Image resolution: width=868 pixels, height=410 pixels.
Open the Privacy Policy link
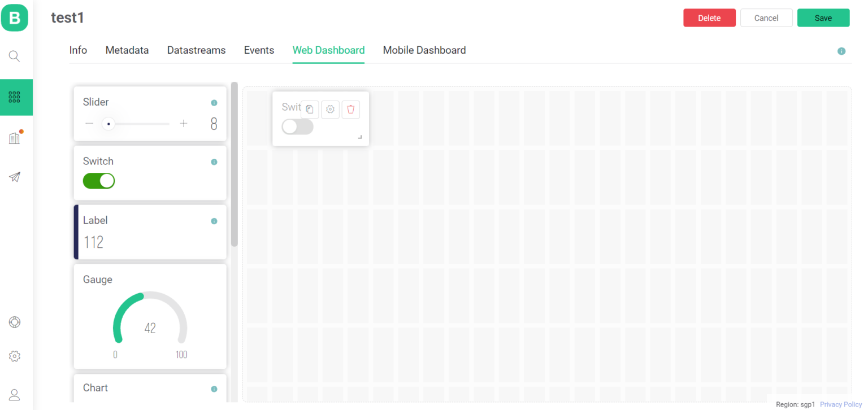(x=840, y=404)
